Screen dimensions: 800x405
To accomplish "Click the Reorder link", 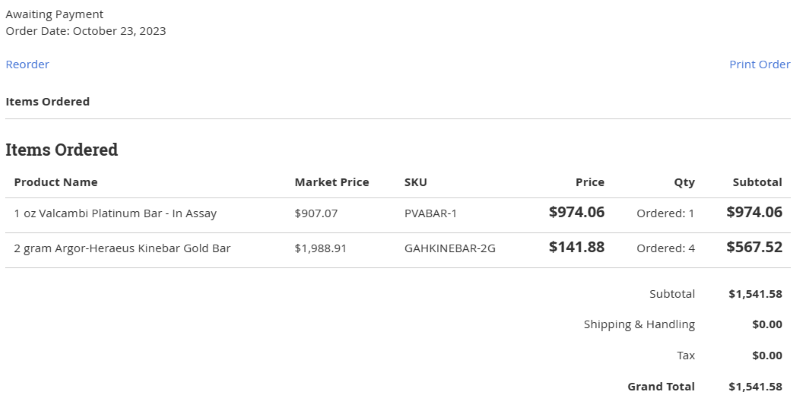I will 28,64.
